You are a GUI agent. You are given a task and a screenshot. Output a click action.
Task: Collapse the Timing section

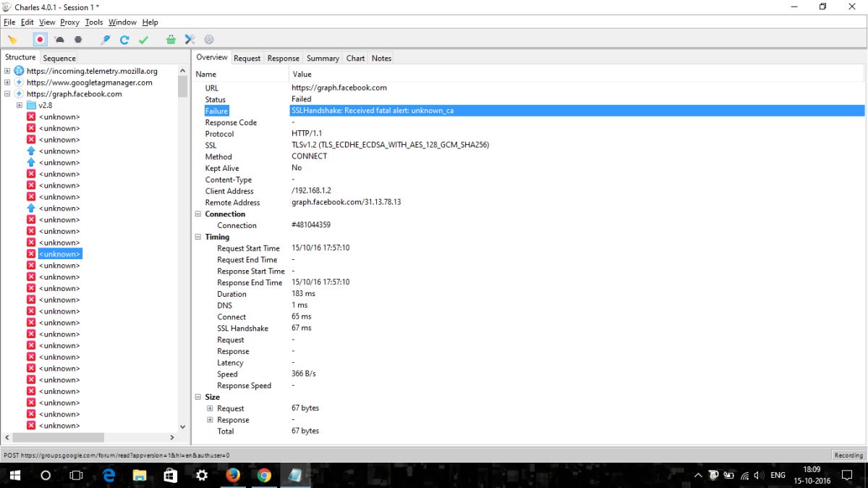tap(198, 237)
